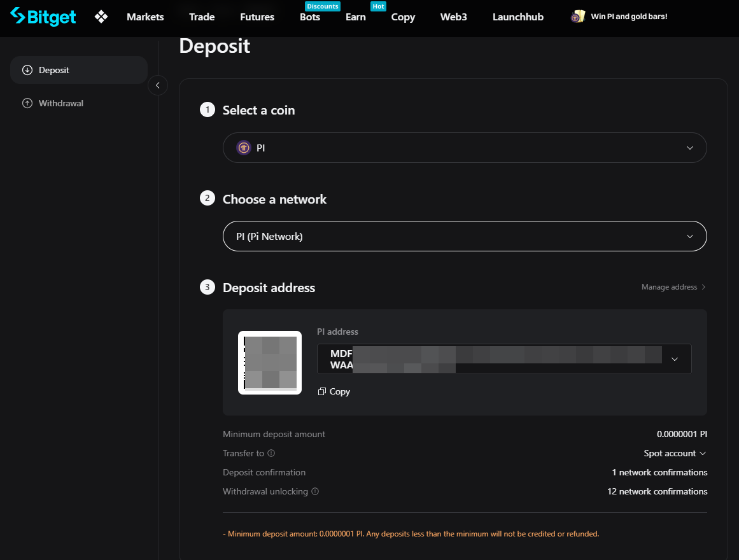The height and width of the screenshot is (560, 739).
Task: Open the Launchhub menu
Action: [x=518, y=17]
